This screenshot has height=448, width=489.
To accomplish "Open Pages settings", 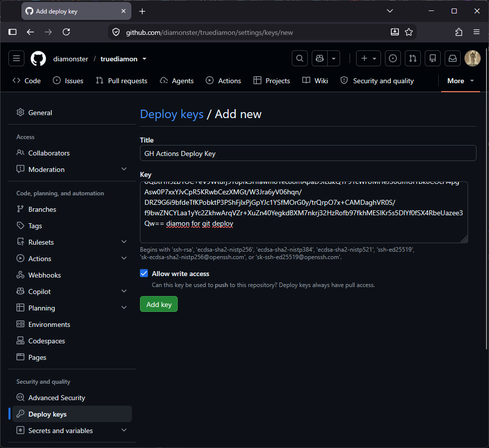I will coord(72,357).
